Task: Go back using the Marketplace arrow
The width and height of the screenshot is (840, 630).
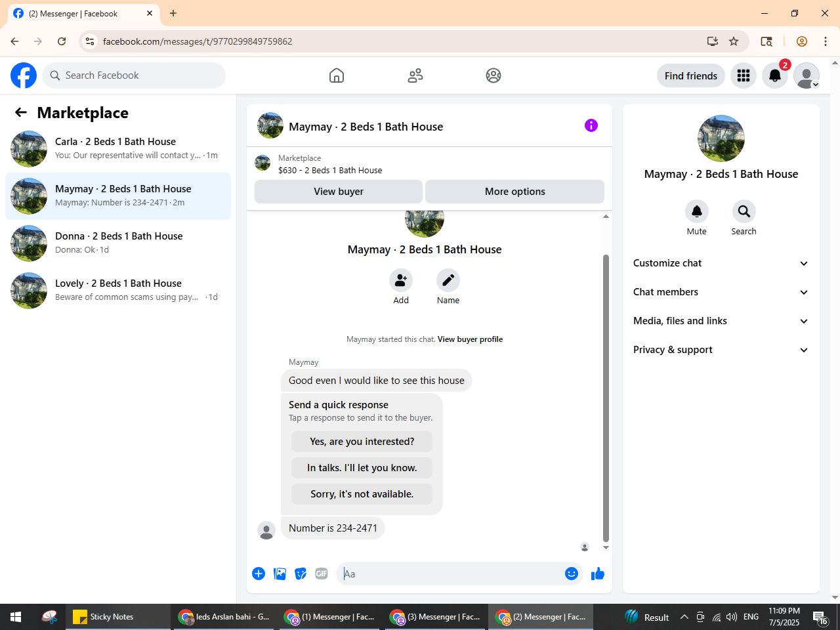Action: [x=21, y=112]
